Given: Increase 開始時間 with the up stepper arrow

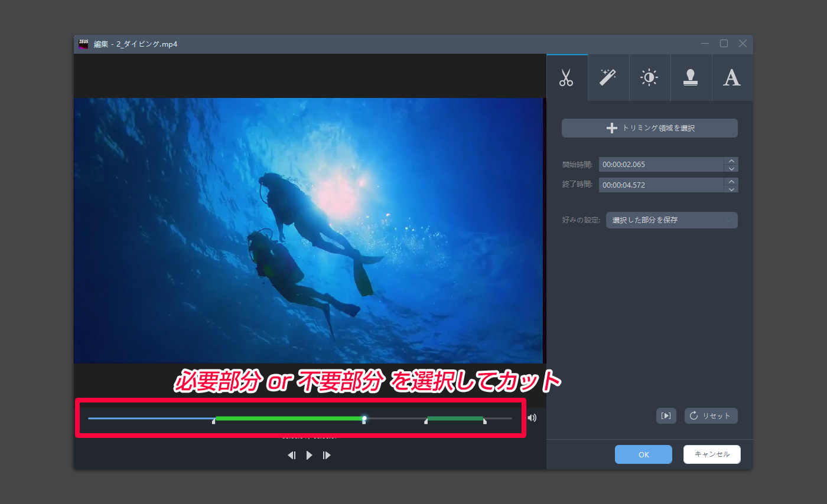Looking at the screenshot, I should click(x=731, y=161).
